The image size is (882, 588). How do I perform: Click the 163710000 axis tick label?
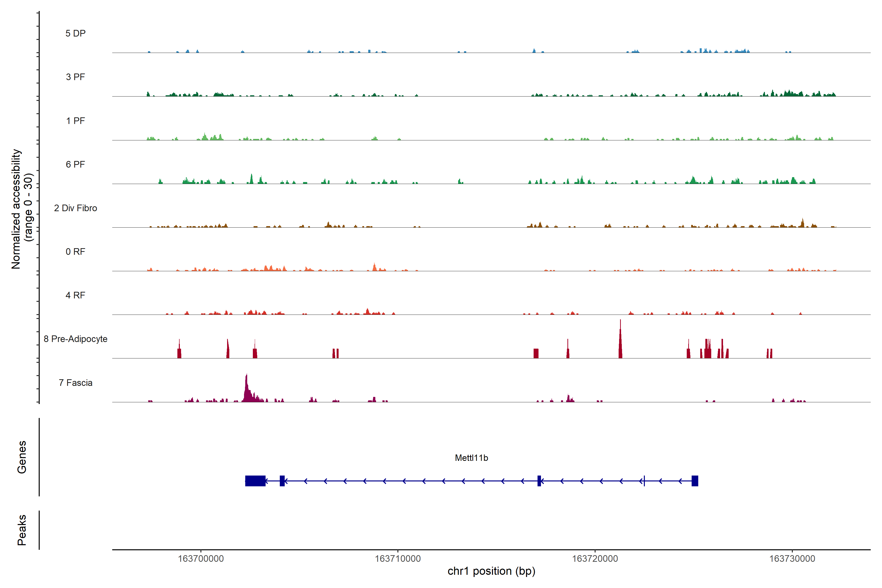click(397, 559)
